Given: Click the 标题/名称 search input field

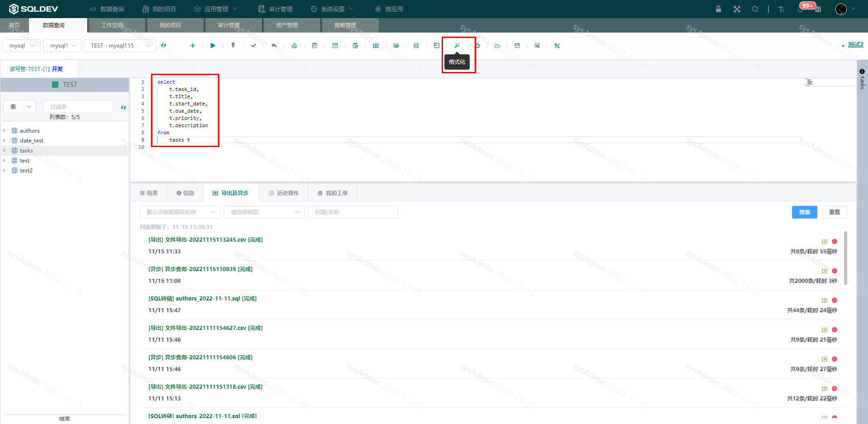Looking at the screenshot, I should click(353, 212).
